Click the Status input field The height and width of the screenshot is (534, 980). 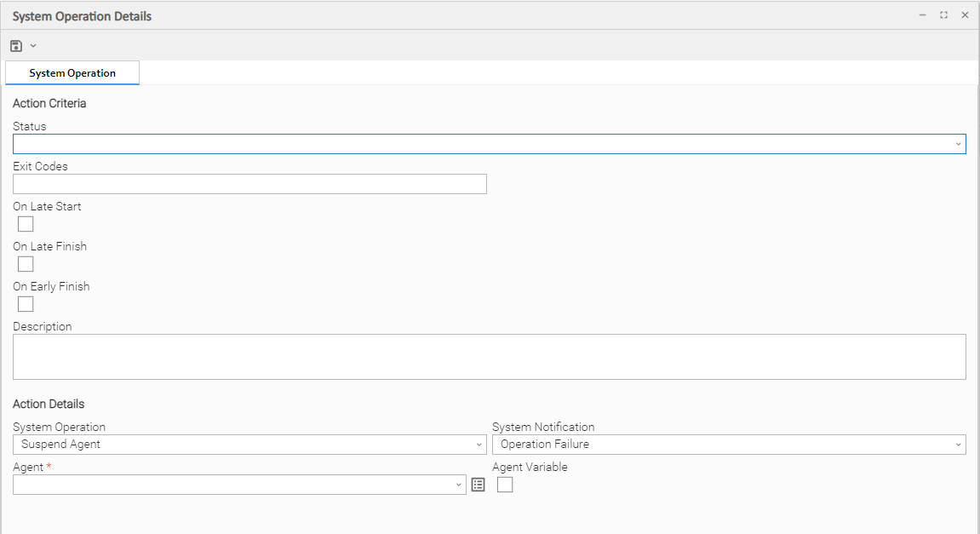pos(477,144)
